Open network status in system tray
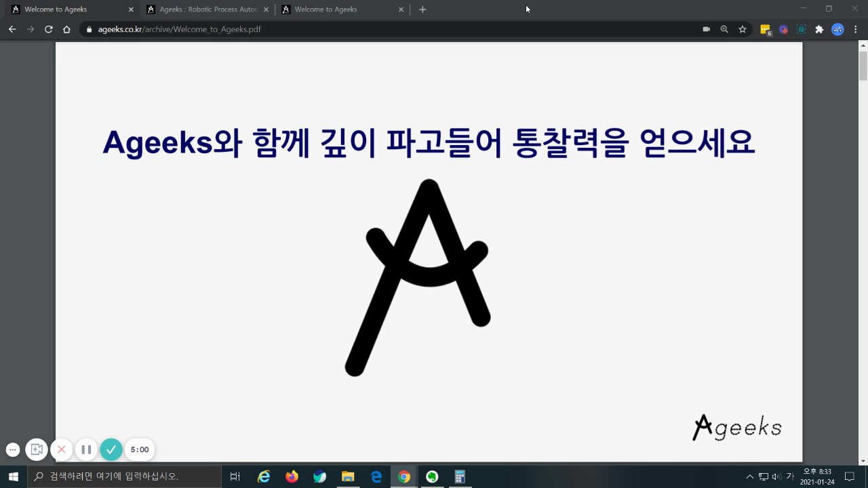Screen dimensions: 868x488 (764, 476)
